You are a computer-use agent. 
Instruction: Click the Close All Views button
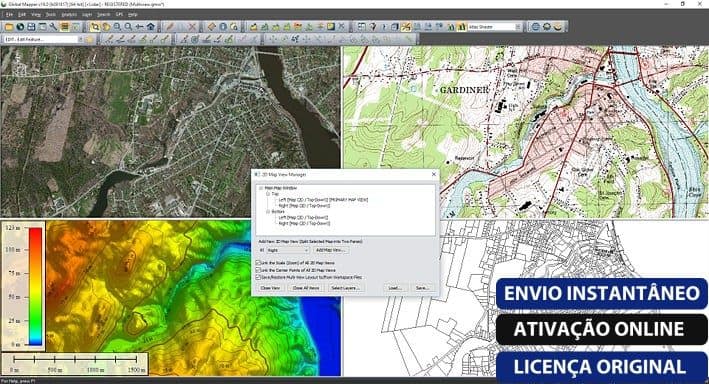click(x=306, y=288)
